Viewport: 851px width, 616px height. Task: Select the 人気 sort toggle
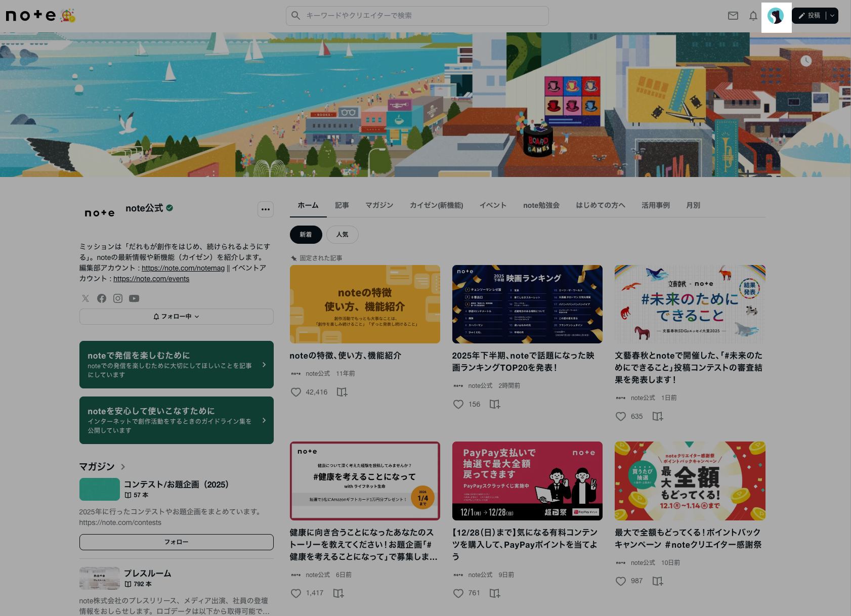[x=343, y=235]
